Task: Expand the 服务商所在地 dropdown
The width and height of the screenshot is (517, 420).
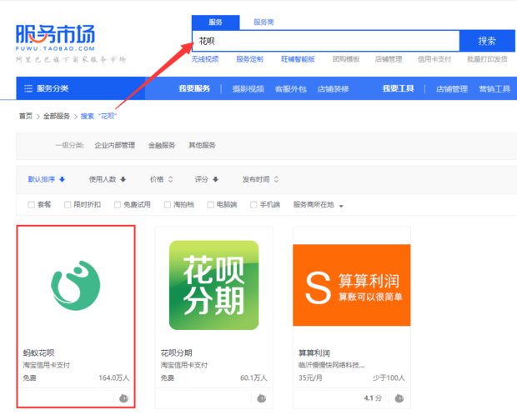Action: (x=319, y=205)
